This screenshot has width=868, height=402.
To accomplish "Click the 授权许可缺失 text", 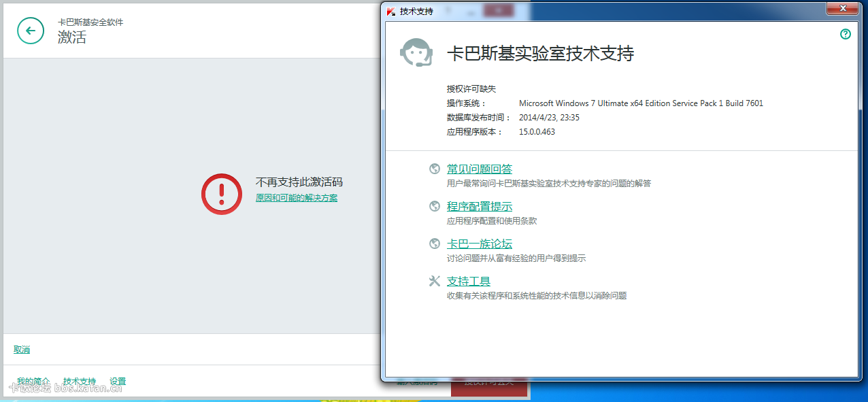I will click(x=471, y=89).
